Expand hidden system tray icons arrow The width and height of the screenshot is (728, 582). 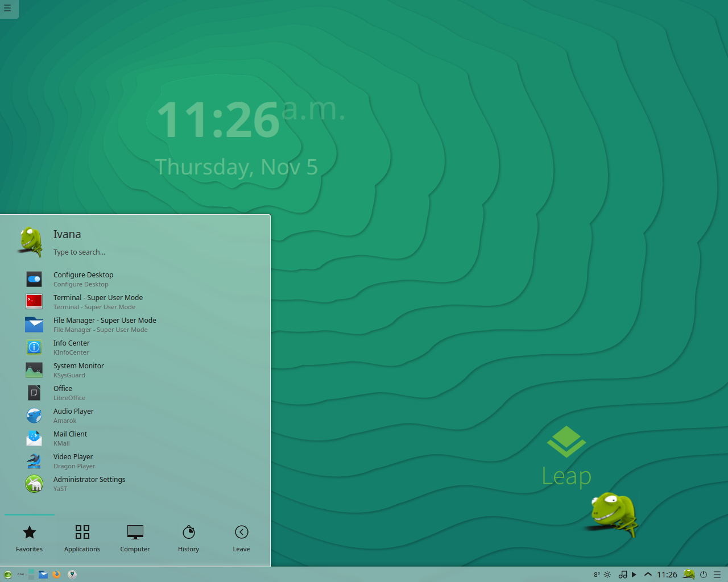pyautogui.click(x=648, y=575)
